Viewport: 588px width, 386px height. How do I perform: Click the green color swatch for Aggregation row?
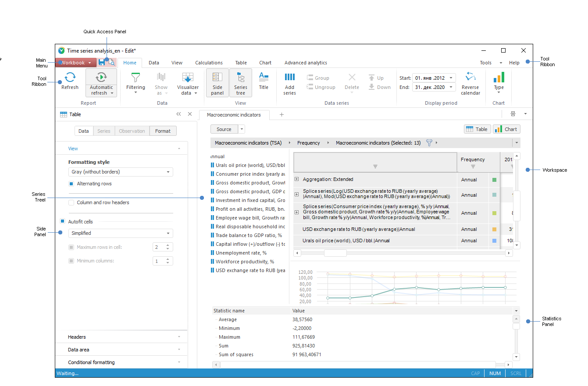click(495, 180)
